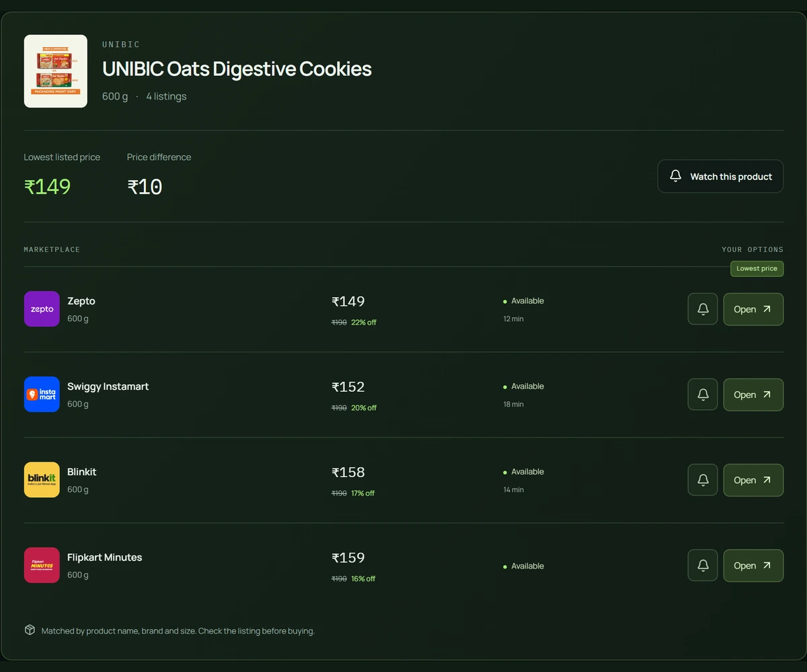This screenshot has width=807, height=672.
Task: Click the YOUR OPTIONS column header
Action: pyautogui.click(x=753, y=249)
